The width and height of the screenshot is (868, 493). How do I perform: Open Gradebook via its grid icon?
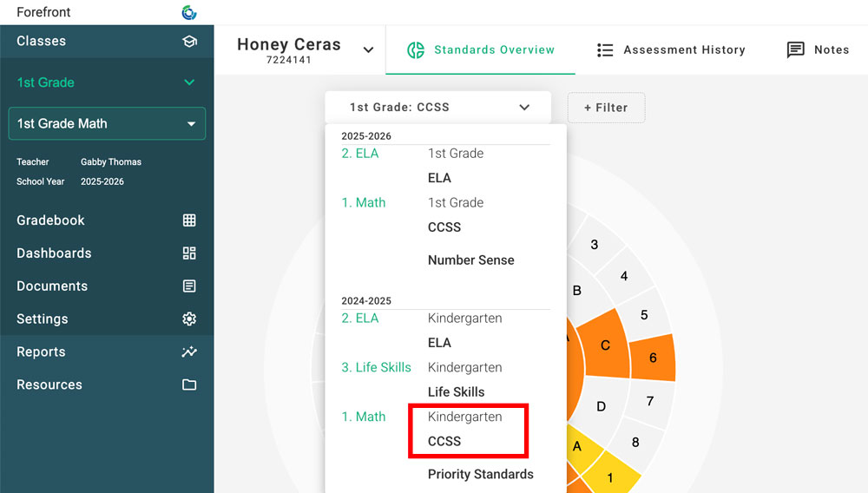(189, 220)
